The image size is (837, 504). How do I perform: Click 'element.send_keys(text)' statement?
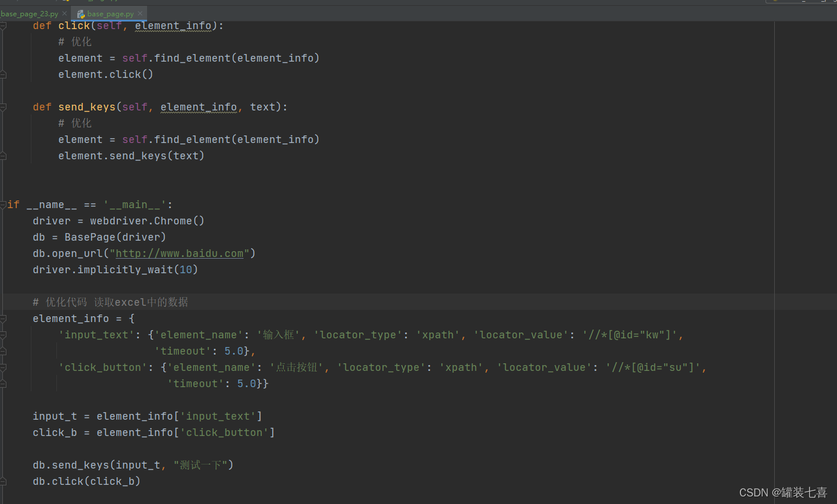pyautogui.click(x=131, y=156)
